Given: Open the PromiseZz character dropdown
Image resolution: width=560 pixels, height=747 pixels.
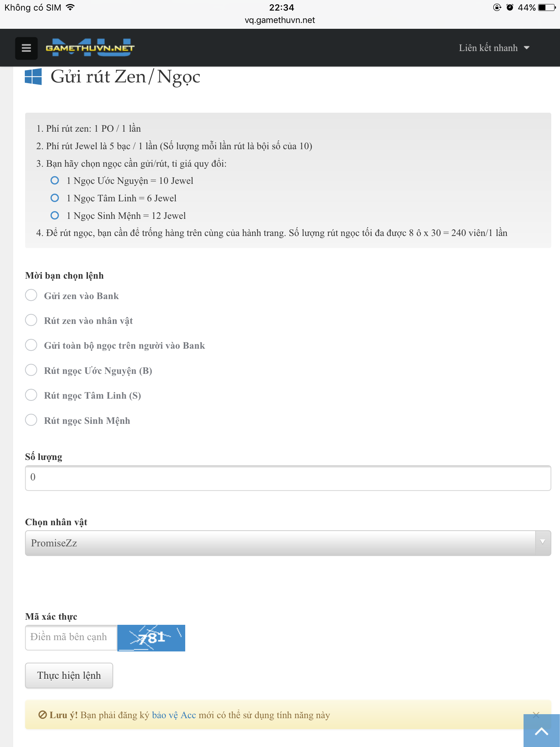Looking at the screenshot, I should point(288,543).
